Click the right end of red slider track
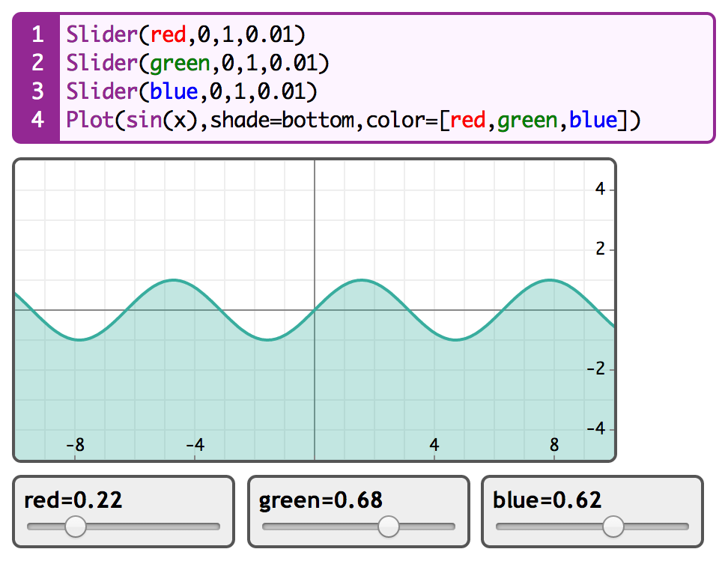This screenshot has height=561, width=728. (217, 527)
